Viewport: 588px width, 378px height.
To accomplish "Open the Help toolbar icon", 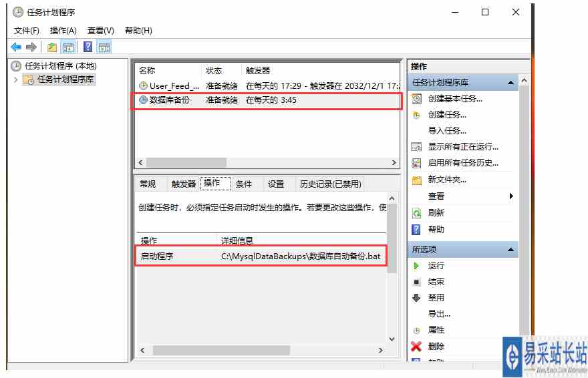I will coord(88,47).
